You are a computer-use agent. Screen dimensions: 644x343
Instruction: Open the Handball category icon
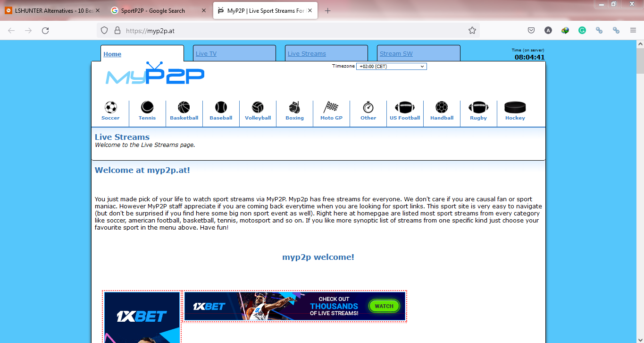(x=442, y=107)
